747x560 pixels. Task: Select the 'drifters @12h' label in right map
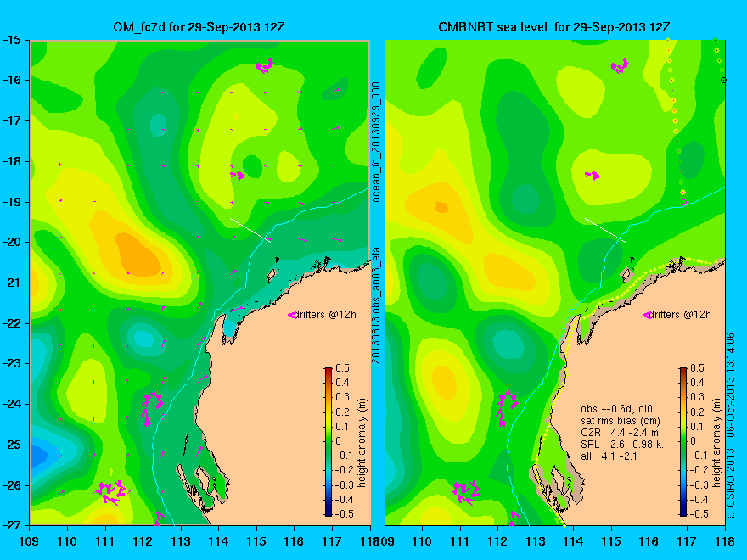point(680,314)
